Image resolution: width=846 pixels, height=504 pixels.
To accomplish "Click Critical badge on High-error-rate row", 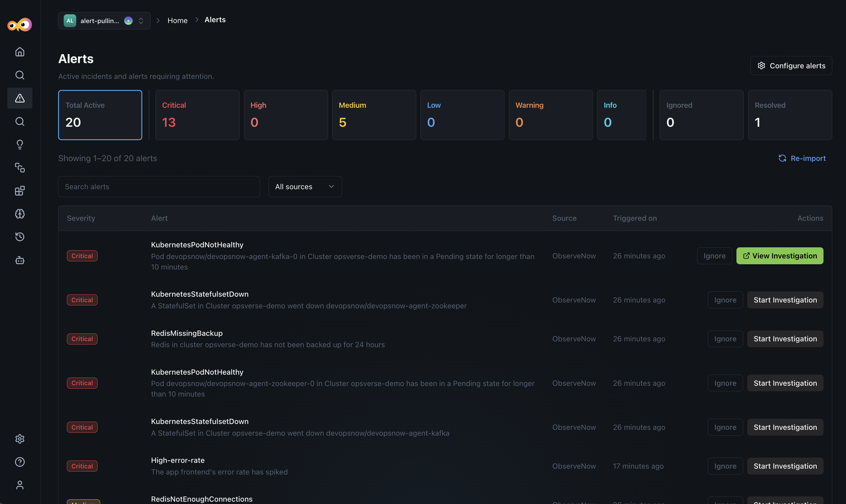I will pyautogui.click(x=82, y=466).
